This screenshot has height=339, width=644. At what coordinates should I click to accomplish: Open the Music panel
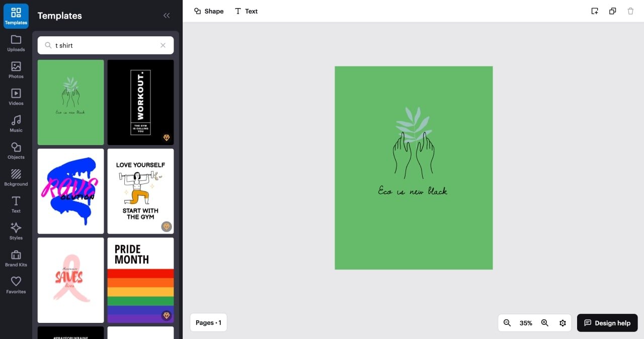click(16, 124)
